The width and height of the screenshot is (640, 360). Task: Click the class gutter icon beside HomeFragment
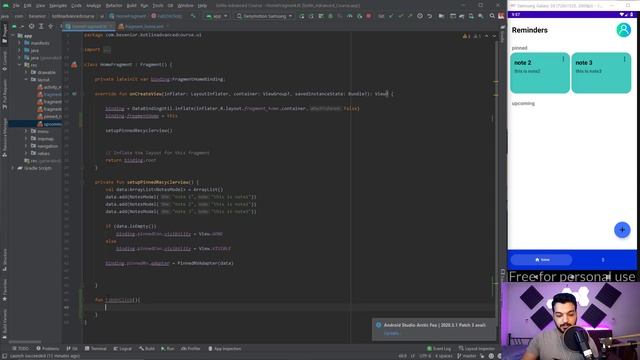74,64
